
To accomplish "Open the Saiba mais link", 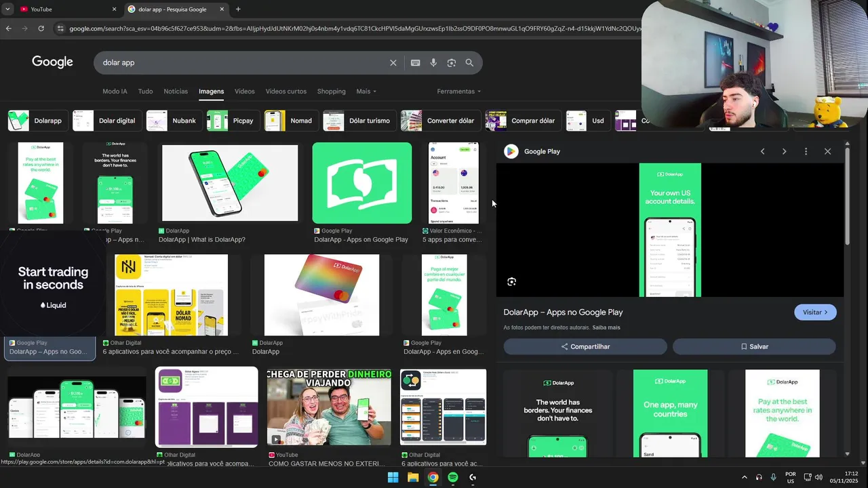I will pos(606,327).
